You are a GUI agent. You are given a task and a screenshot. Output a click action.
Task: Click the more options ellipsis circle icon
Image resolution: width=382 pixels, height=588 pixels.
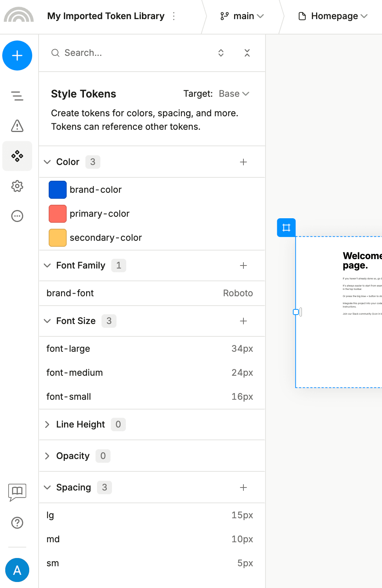point(17,216)
